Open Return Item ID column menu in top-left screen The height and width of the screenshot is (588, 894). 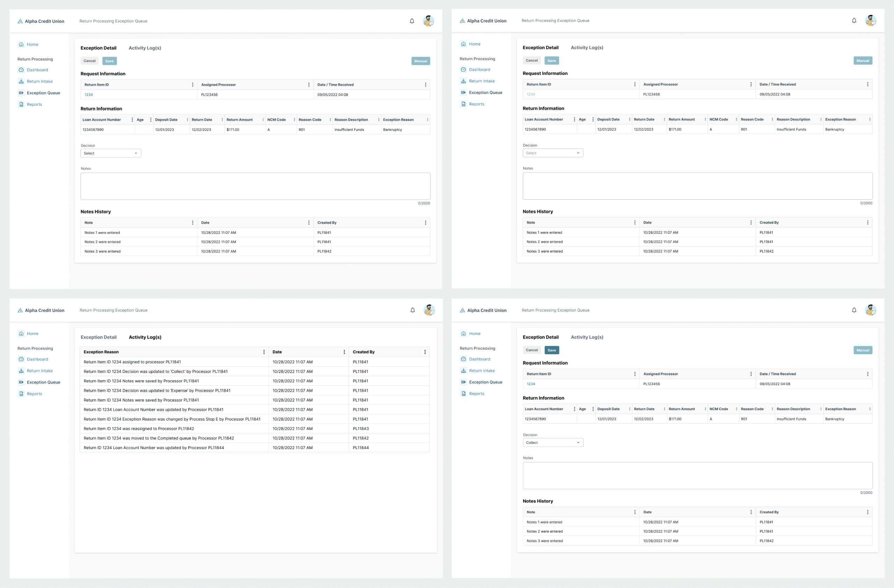193,85
